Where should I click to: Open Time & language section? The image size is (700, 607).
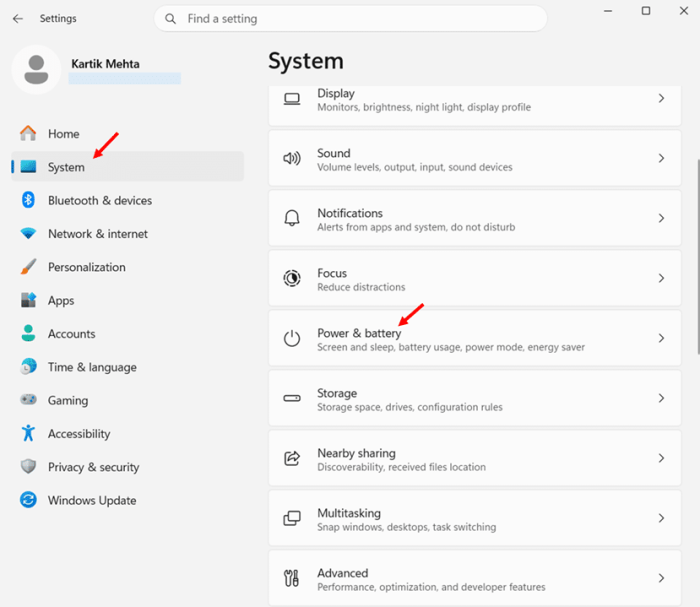[x=128, y=367]
